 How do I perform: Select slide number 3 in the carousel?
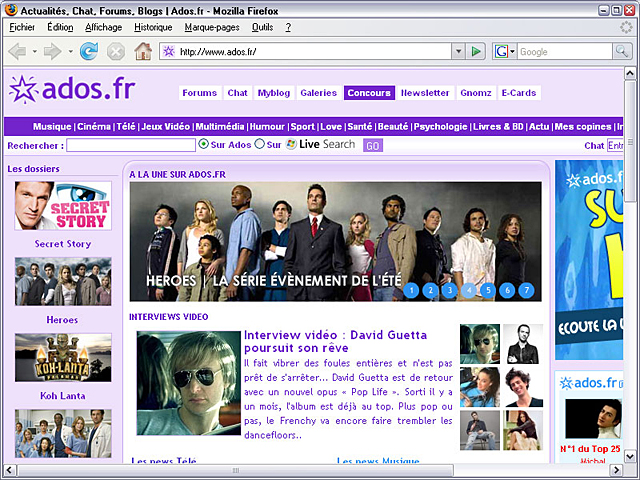pos(449,290)
